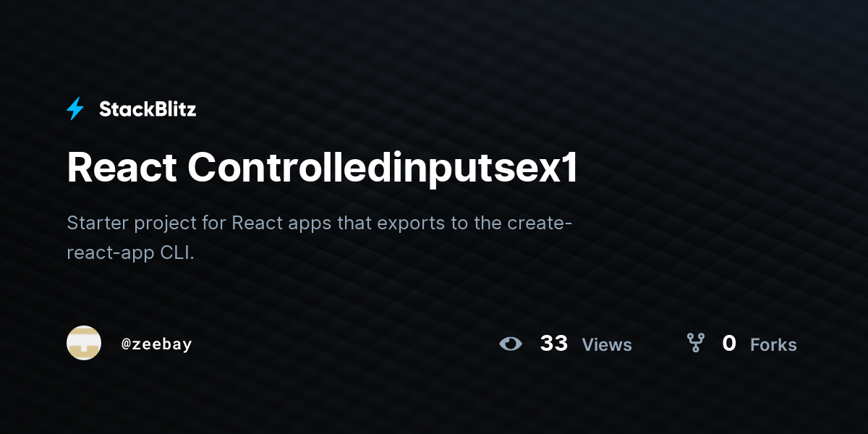868x434 pixels.
Task: Open the zeebay user avatar
Action: click(84, 343)
